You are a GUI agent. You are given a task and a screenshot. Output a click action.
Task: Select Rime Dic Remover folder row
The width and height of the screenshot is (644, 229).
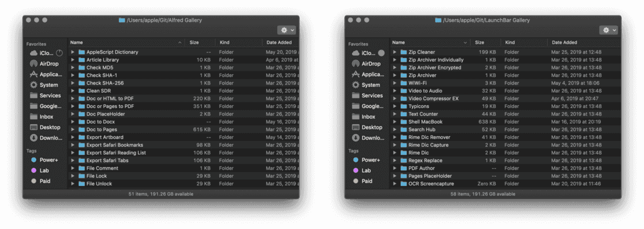tap(505, 138)
